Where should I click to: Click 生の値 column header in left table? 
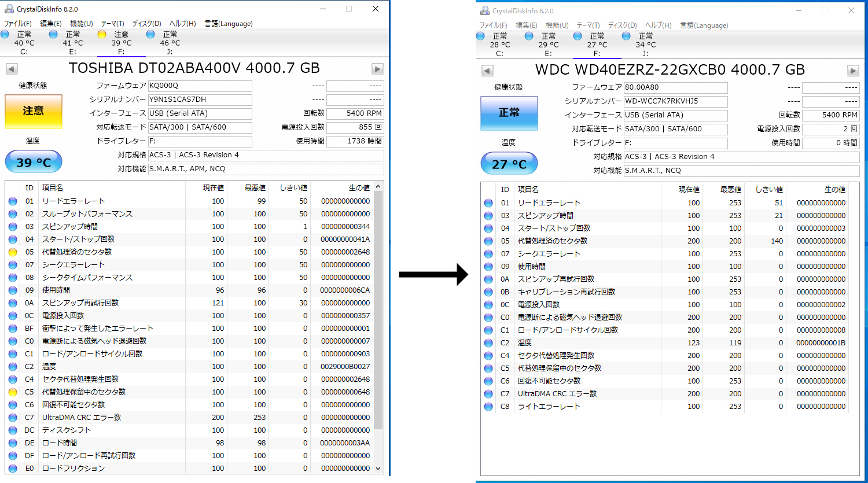(342, 188)
